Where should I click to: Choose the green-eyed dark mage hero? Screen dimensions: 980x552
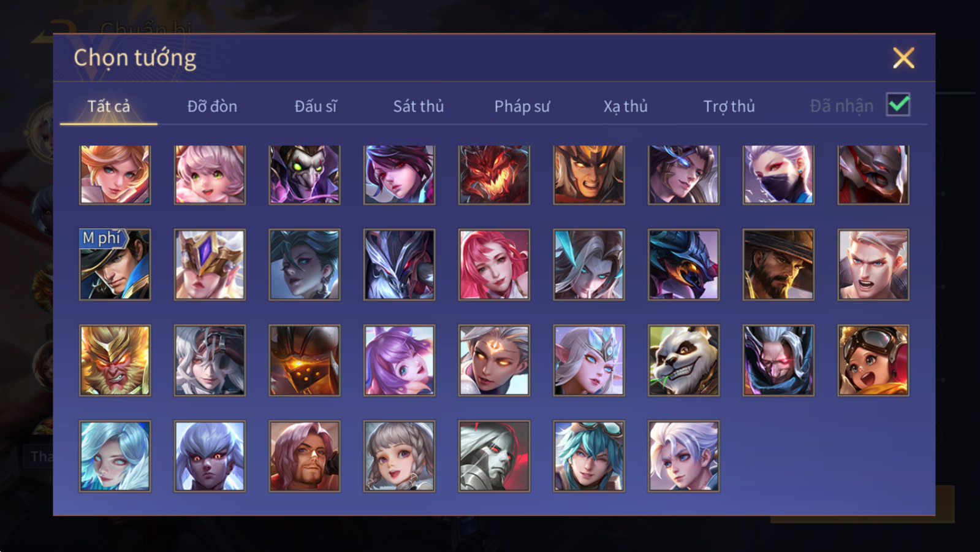pos(305,174)
